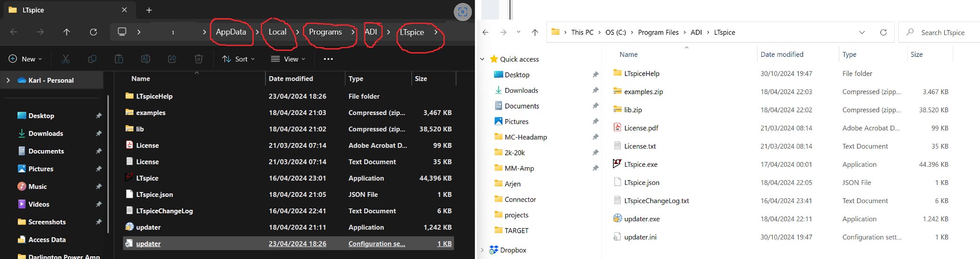Select License.pdf icon in light window
The image size is (980, 259).
pyautogui.click(x=617, y=128)
